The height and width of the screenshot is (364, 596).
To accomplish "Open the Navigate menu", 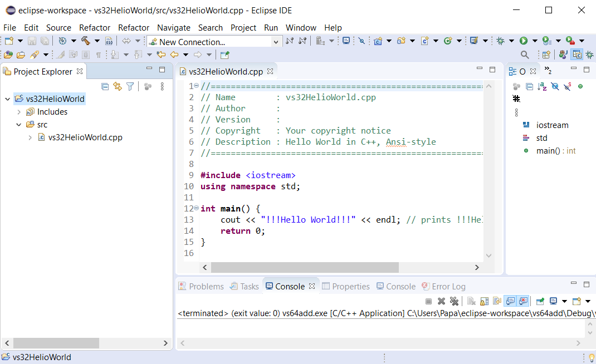I will pyautogui.click(x=174, y=28).
